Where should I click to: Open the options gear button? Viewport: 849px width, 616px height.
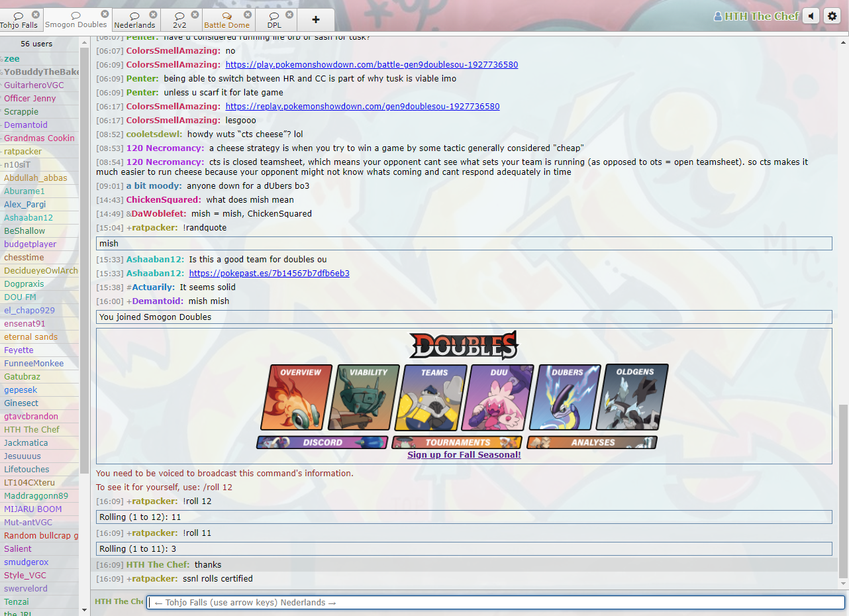(832, 16)
